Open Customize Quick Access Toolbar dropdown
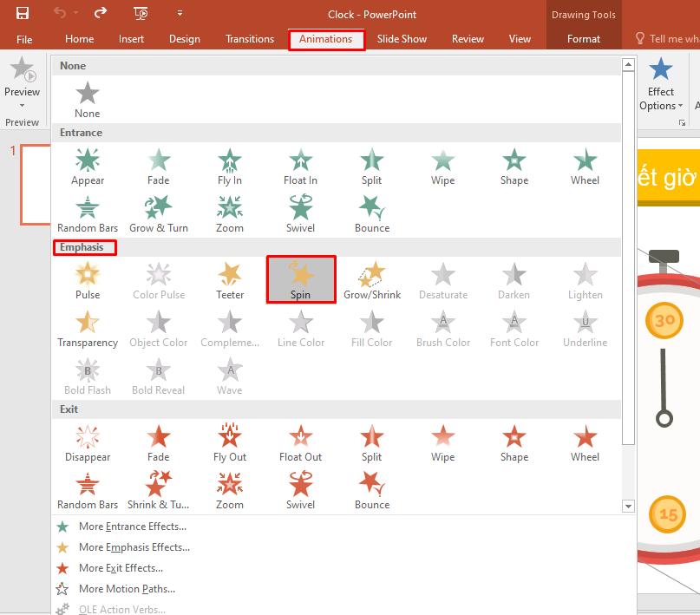 [180, 13]
